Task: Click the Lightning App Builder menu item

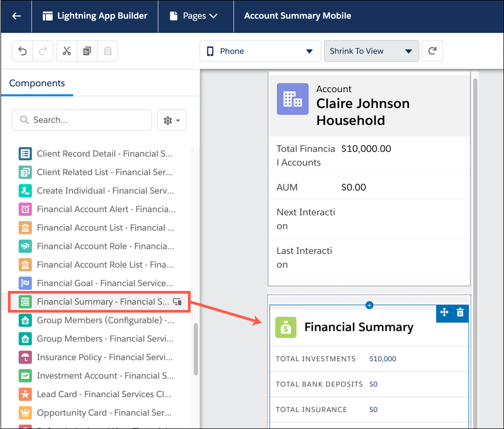Action: click(95, 16)
